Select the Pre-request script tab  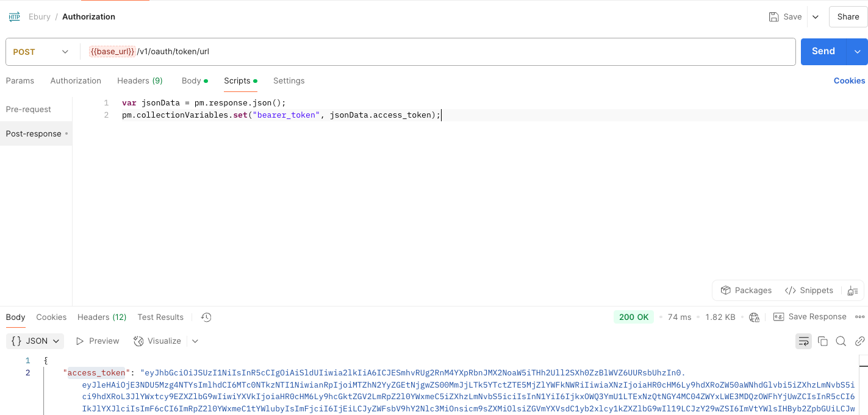(28, 109)
